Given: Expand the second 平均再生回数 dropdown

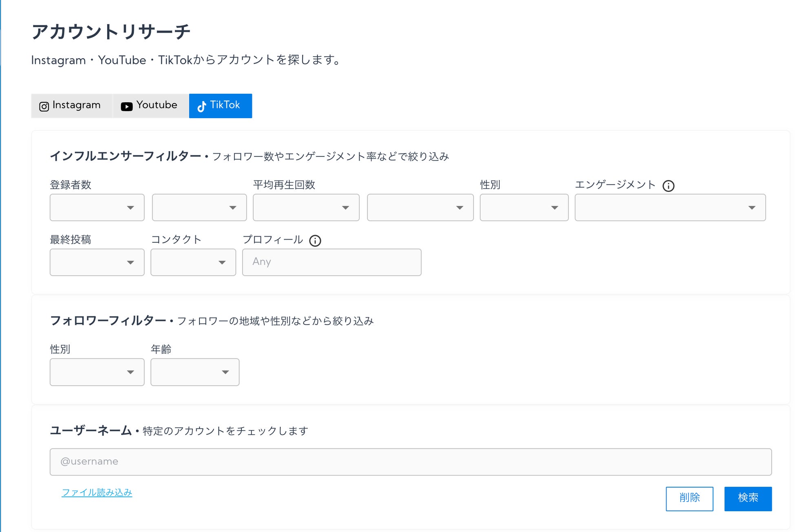Looking at the screenshot, I should tap(420, 207).
